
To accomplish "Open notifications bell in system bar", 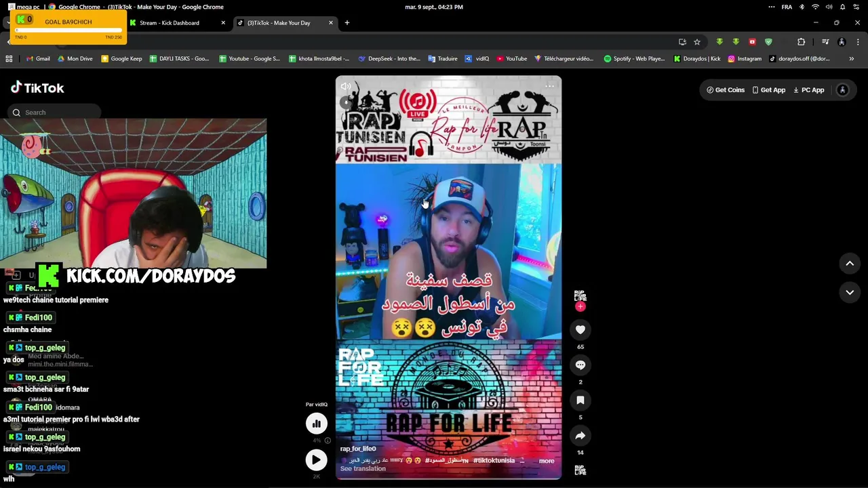I will click(842, 7).
